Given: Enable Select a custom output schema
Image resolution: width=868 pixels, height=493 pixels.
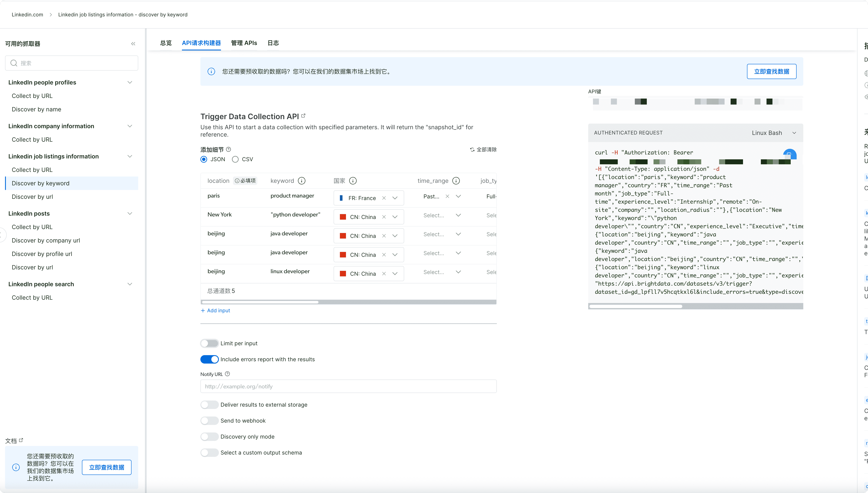Looking at the screenshot, I should pos(209,453).
